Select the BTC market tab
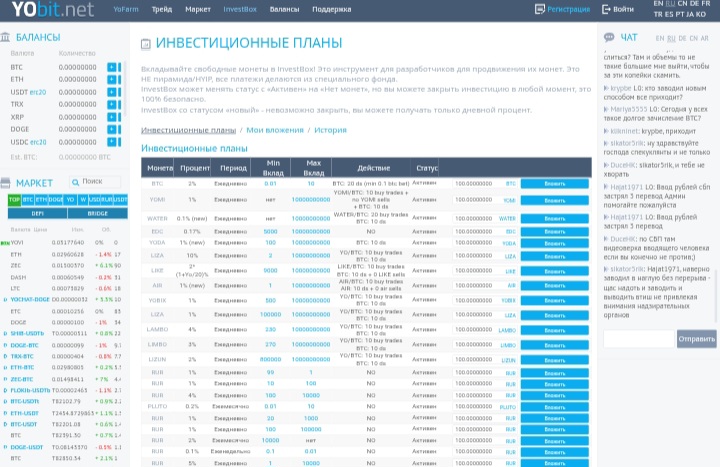Screen dimensions: 720x467 click(28, 200)
